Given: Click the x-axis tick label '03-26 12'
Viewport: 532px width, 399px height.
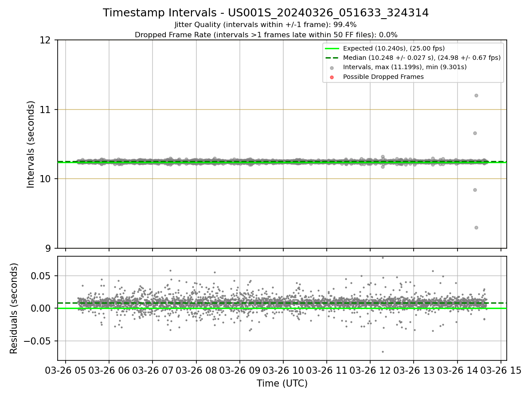Looking at the screenshot, I should [x=370, y=370].
